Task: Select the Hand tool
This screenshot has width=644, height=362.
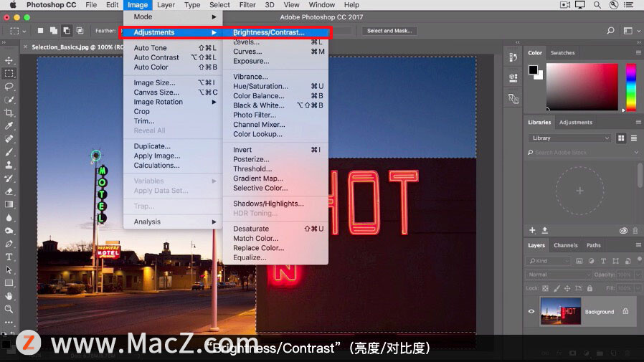Action: click(9, 296)
